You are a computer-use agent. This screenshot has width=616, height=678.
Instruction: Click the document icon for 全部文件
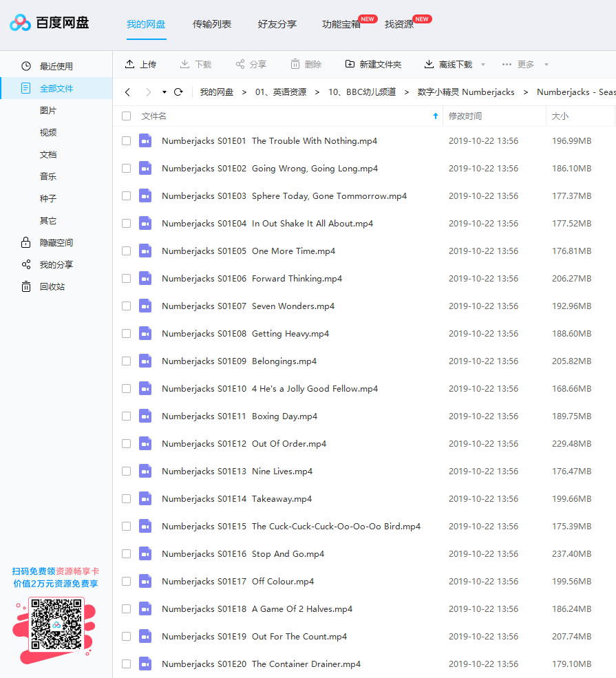pyautogui.click(x=26, y=88)
